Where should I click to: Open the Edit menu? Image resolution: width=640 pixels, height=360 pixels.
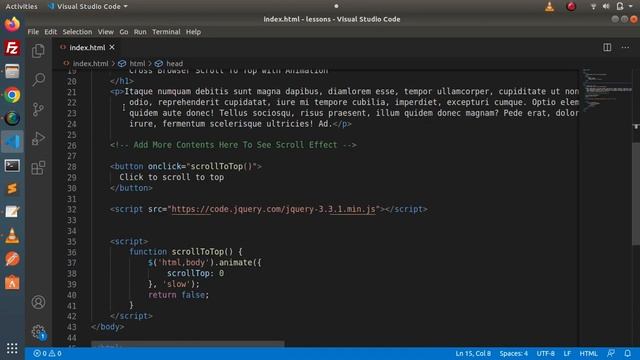tap(51, 32)
